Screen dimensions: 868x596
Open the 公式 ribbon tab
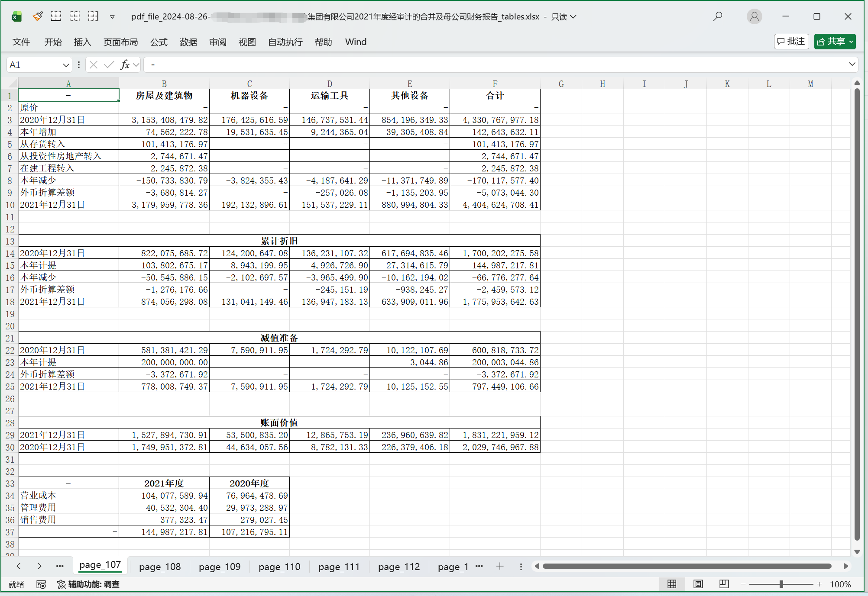(159, 42)
